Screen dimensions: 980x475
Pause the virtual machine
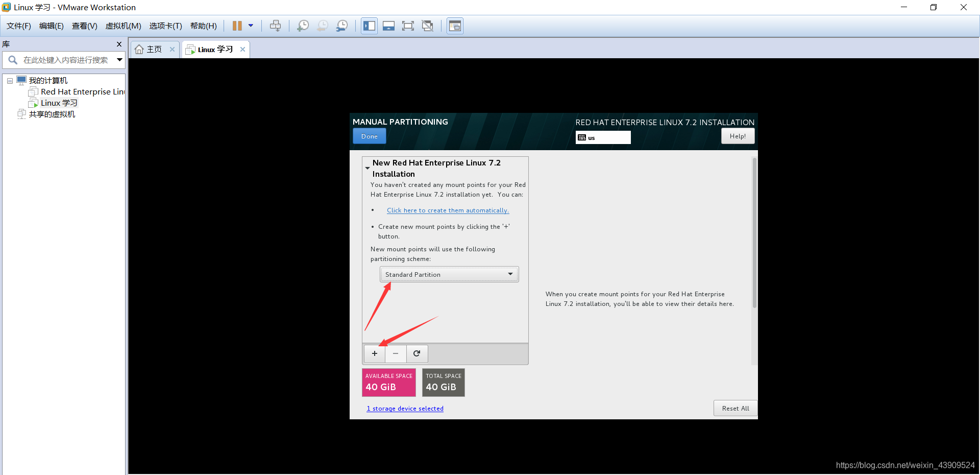(237, 26)
